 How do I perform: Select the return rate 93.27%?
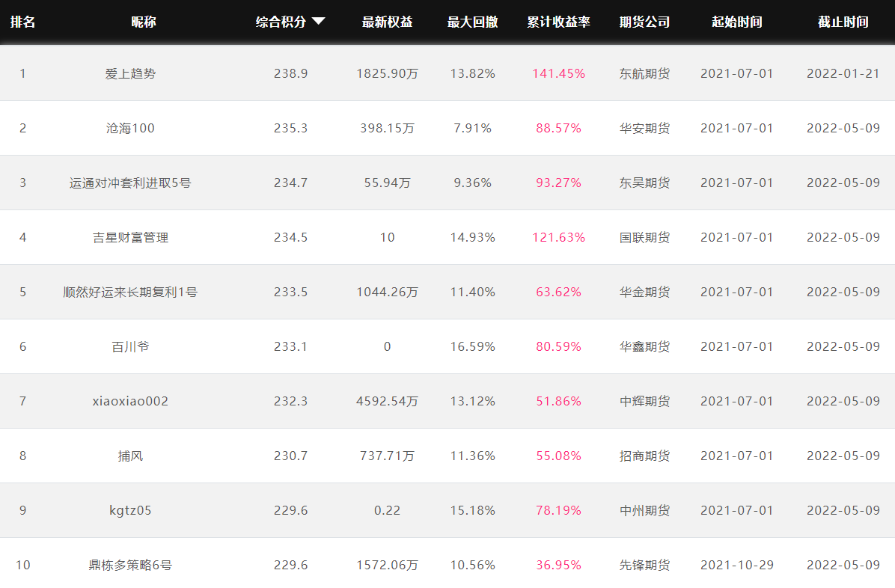[x=558, y=183]
